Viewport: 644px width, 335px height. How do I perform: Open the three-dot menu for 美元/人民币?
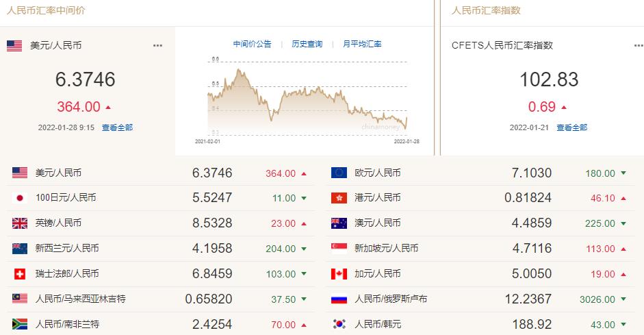coord(157,46)
